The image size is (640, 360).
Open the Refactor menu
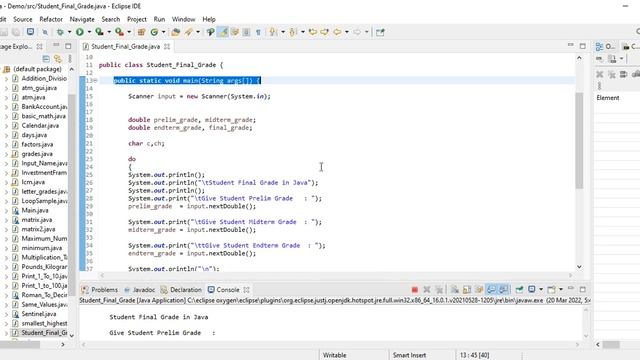(x=51, y=19)
